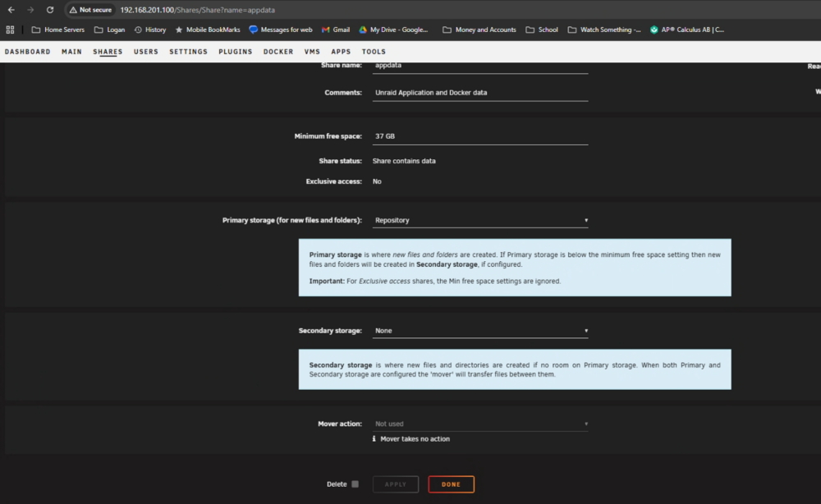Go to the Apps tab
This screenshot has width=821, height=504.
(x=341, y=52)
